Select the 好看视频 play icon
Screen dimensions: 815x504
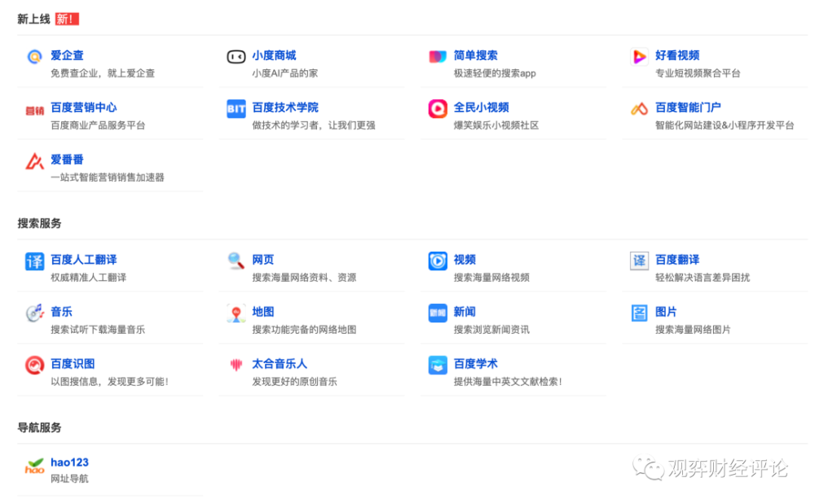pos(640,57)
